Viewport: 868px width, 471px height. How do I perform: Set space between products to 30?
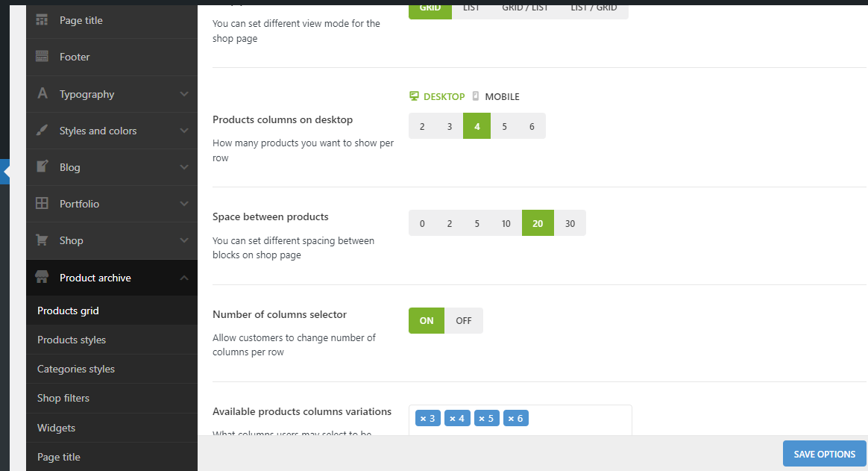570,223
